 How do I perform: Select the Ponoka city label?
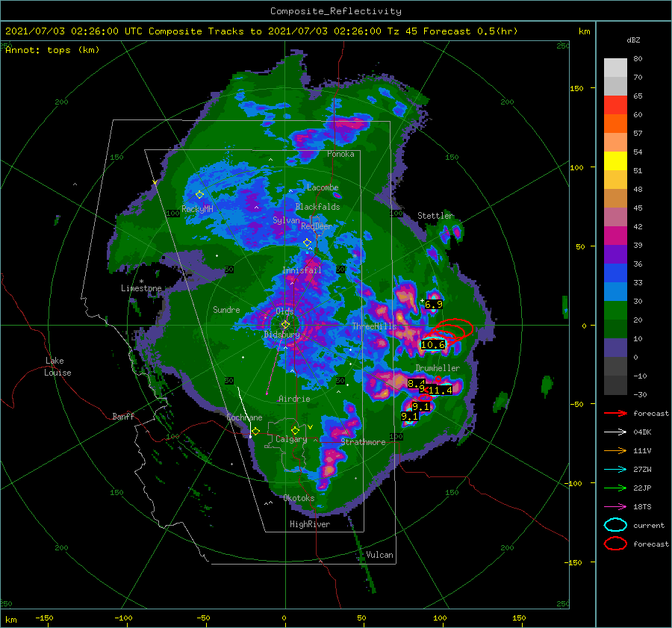coord(340,154)
